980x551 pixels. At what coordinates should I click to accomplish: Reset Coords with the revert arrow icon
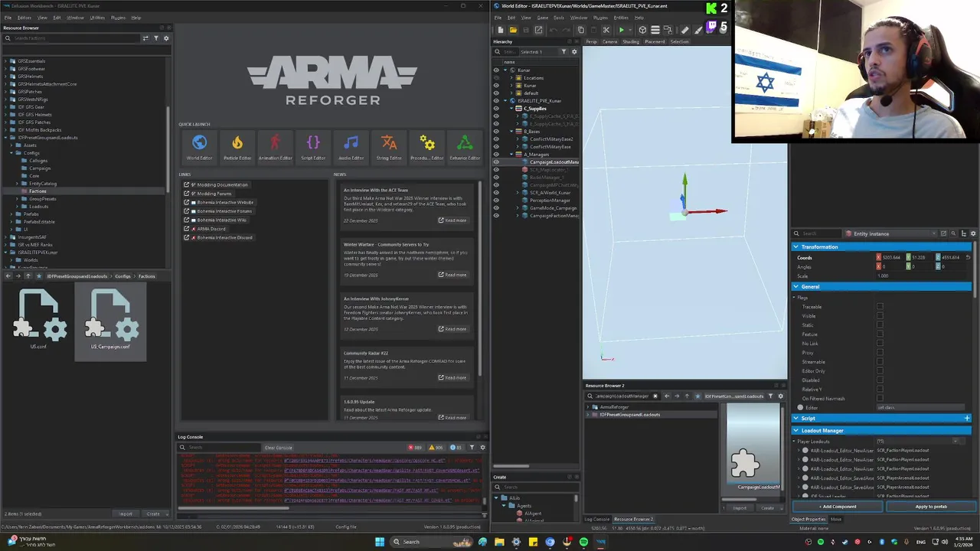(x=968, y=257)
